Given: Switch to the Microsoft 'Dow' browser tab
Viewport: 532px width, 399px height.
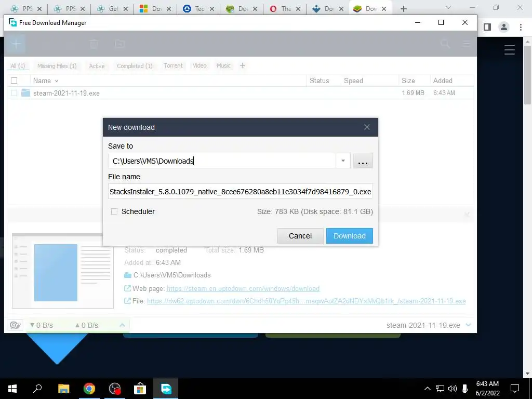Looking at the screenshot, I should coord(155,9).
